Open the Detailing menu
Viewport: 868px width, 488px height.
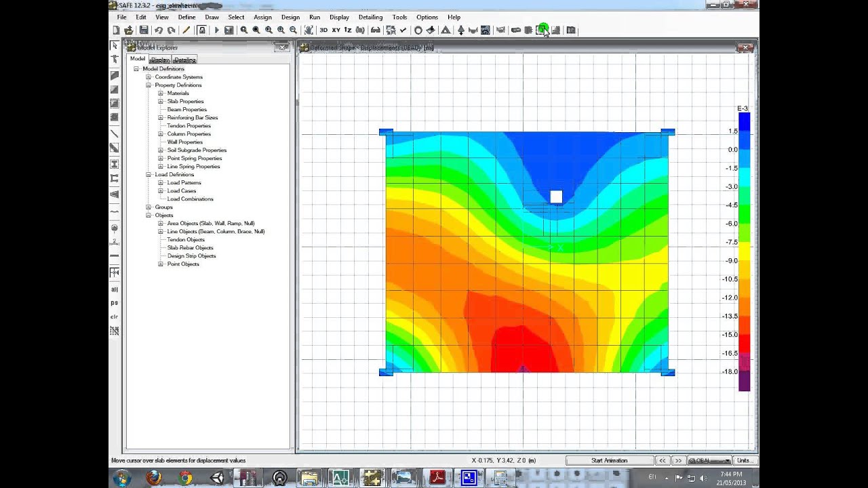pyautogui.click(x=370, y=17)
